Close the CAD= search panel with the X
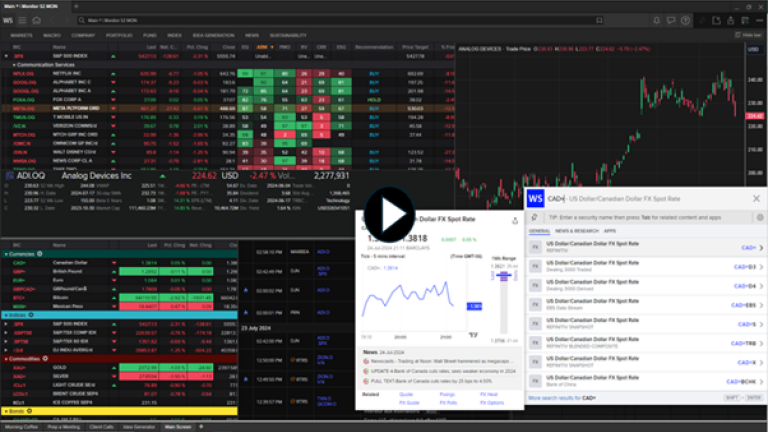The width and height of the screenshot is (768, 432). point(757,198)
